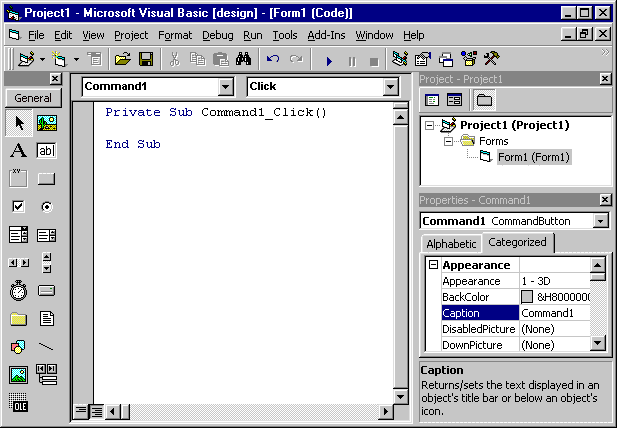Switch to the Alphabetic properties tab
The width and height of the screenshot is (617, 428).
(x=451, y=243)
